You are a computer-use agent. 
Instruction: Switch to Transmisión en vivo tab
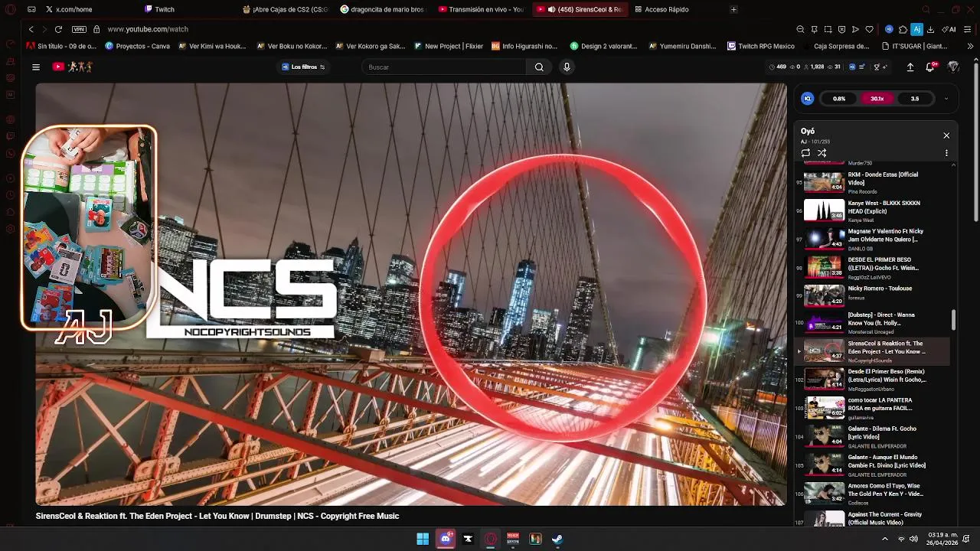point(481,9)
